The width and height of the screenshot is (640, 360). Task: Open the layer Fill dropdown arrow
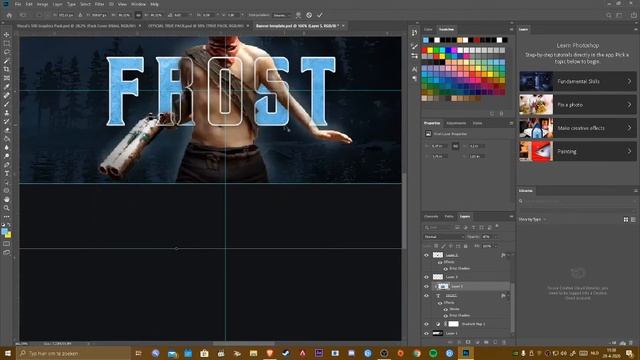tap(496, 246)
